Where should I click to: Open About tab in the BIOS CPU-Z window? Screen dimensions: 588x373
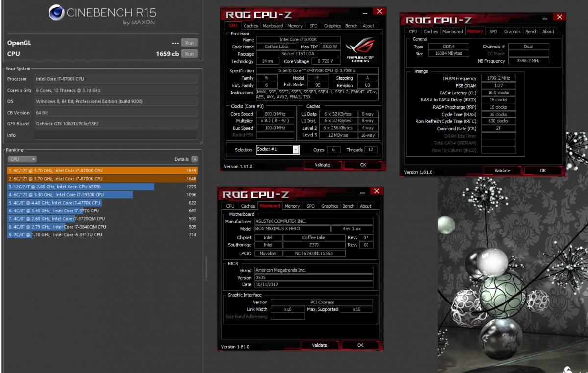pos(366,206)
